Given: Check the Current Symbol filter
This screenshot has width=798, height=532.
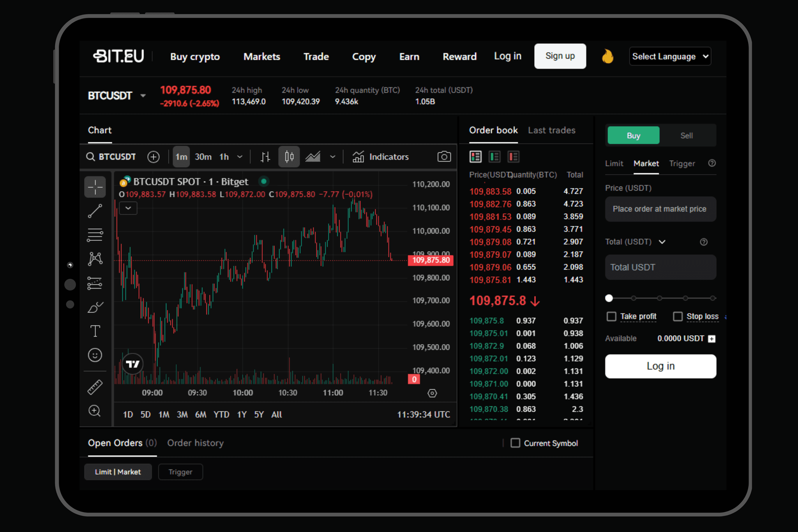Looking at the screenshot, I should point(515,443).
